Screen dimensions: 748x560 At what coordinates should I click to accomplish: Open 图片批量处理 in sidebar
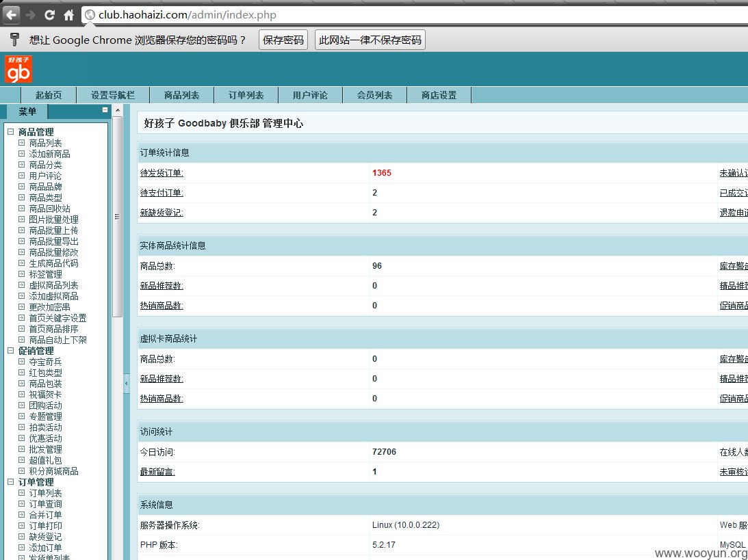53,219
